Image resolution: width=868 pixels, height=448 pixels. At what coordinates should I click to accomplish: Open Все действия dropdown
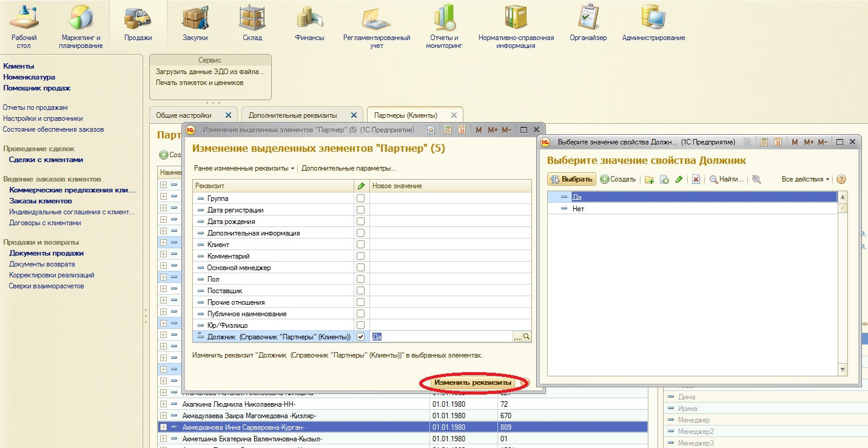pyautogui.click(x=806, y=179)
